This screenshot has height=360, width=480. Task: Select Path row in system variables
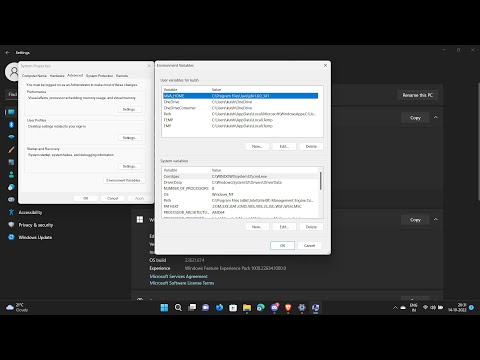[240, 200]
